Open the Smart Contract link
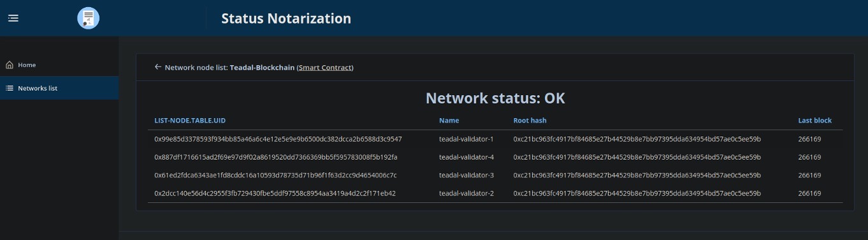The width and height of the screenshot is (868, 240). (x=325, y=67)
